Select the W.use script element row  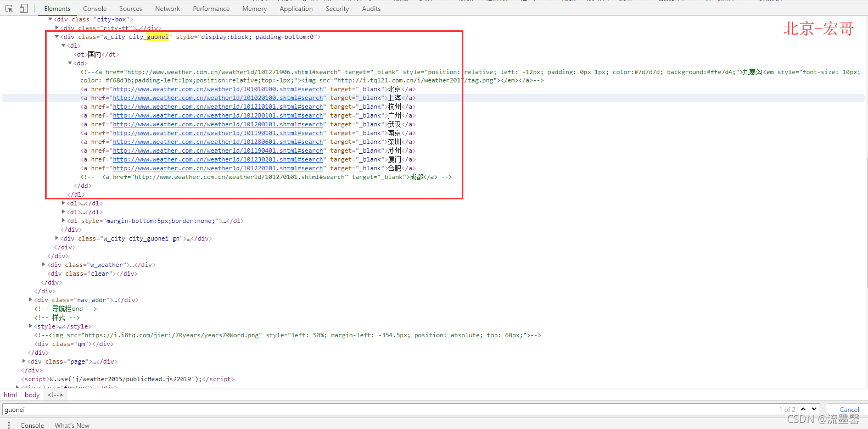coord(127,379)
